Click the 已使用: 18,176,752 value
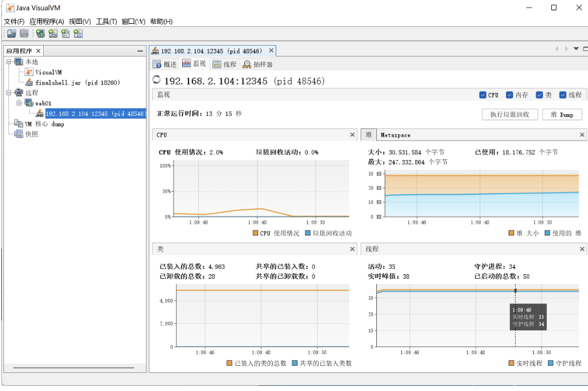588x391 pixels. [516, 152]
